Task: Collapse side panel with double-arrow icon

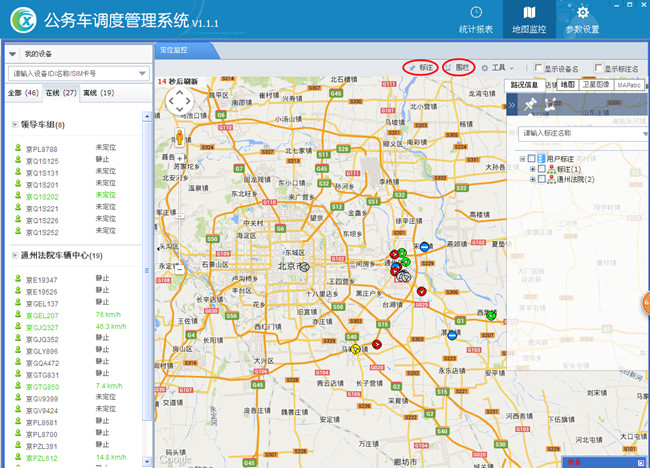Action: [513, 105]
